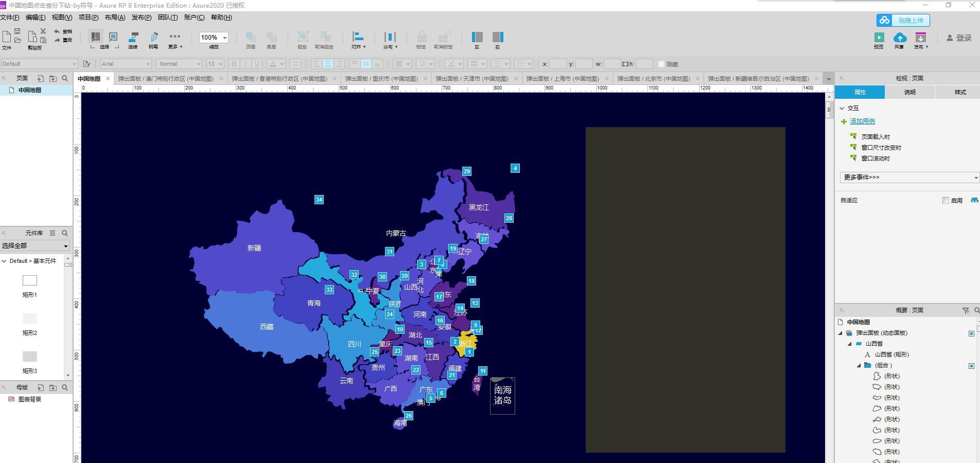Click the Selection mode (选择) intersect icon
The height and width of the screenshot is (463, 980).
(x=96, y=37)
